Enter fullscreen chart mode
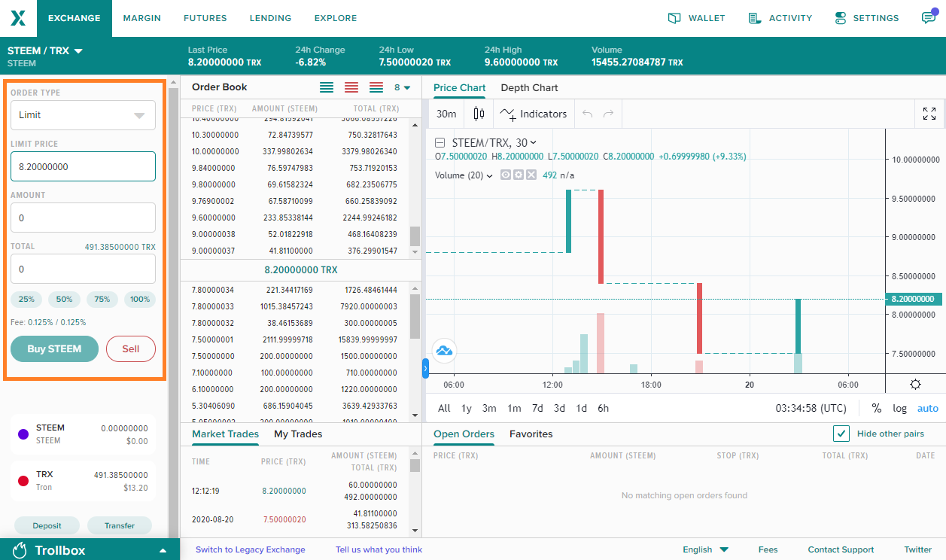The width and height of the screenshot is (946, 560). click(x=929, y=114)
